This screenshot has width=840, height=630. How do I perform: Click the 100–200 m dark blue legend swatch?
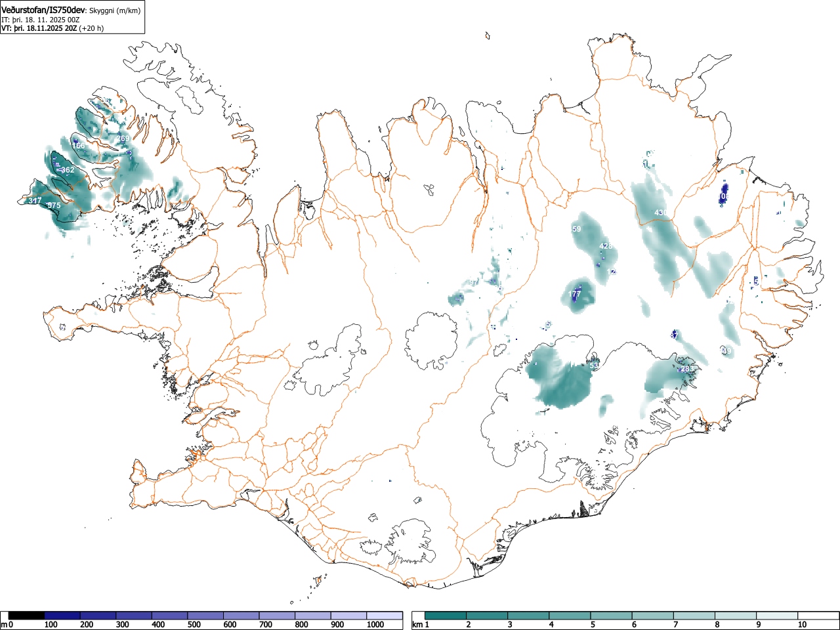(x=62, y=616)
